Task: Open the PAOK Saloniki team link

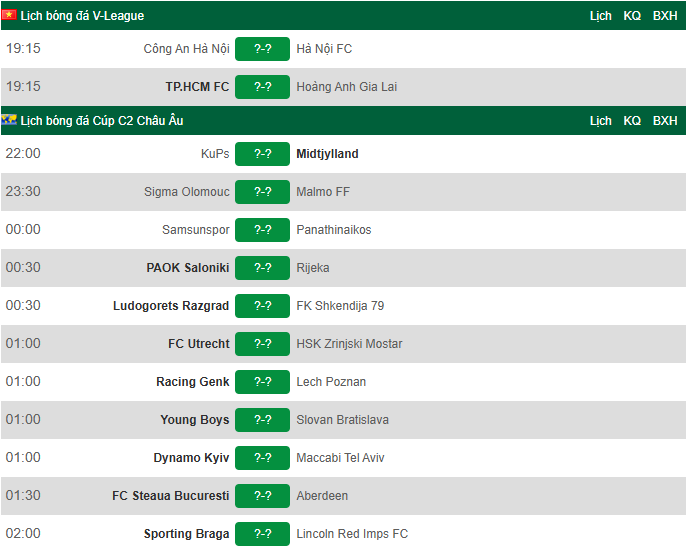Action: pos(188,268)
